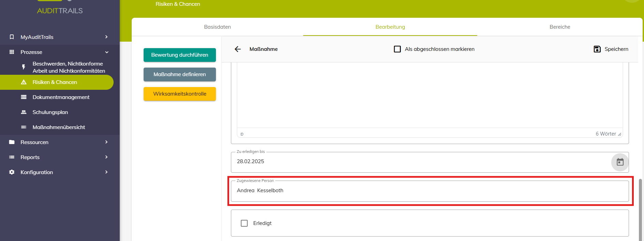Image resolution: width=644 pixels, height=241 pixels.
Task: Click the Prozesse grid icon
Action: click(x=12, y=52)
